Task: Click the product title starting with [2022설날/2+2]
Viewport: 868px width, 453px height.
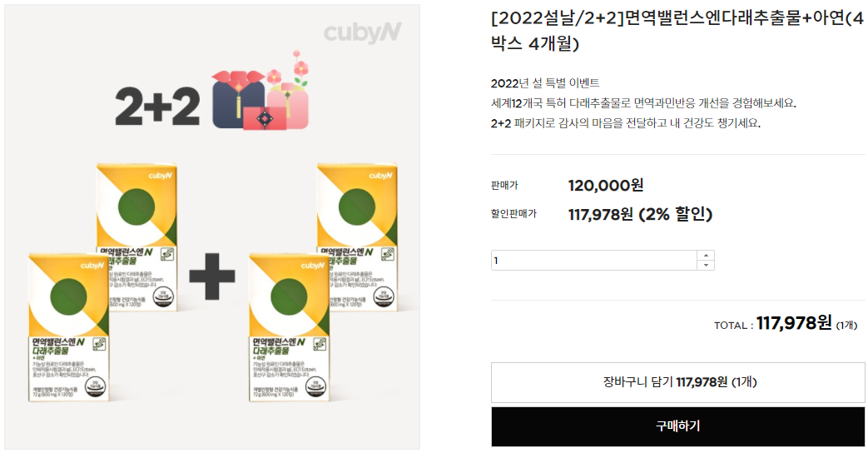Action: coord(677,31)
